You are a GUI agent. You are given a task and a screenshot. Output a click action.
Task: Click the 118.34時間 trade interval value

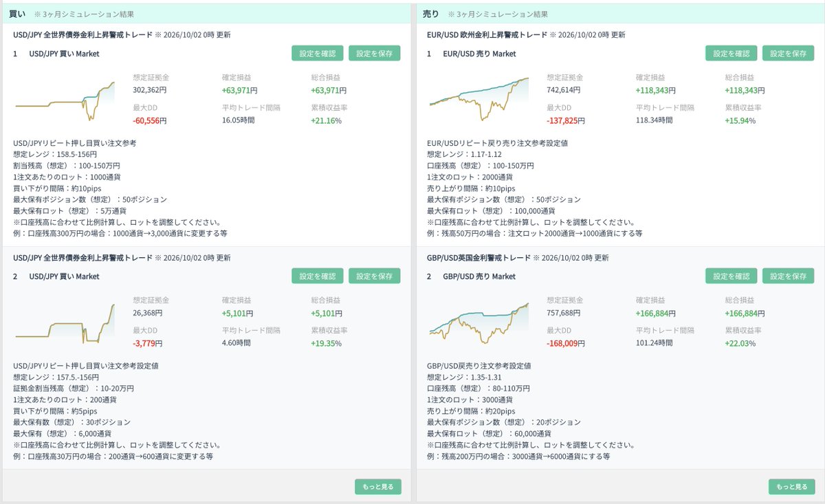click(x=654, y=120)
